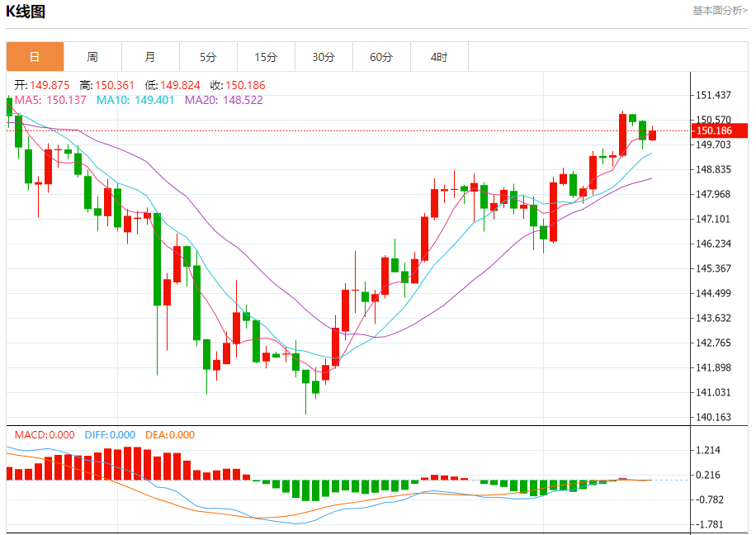756x535 pixels.
Task: Click the 148.835 price axis label
Action: (x=713, y=169)
